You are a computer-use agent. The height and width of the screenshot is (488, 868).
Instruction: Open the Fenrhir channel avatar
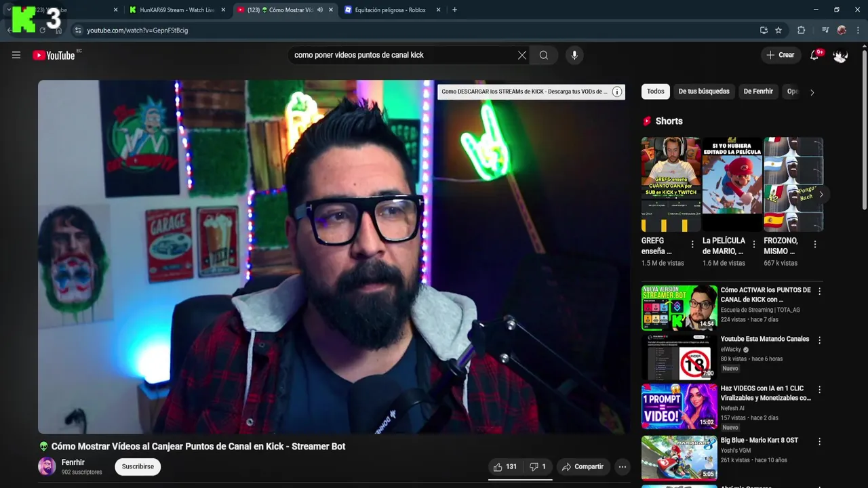pos(47,466)
